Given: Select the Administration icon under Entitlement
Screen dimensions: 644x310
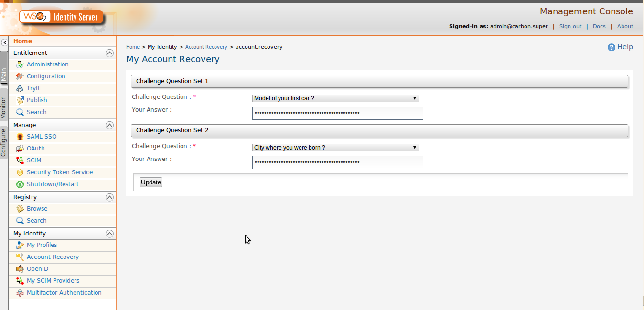Looking at the screenshot, I should [20, 64].
